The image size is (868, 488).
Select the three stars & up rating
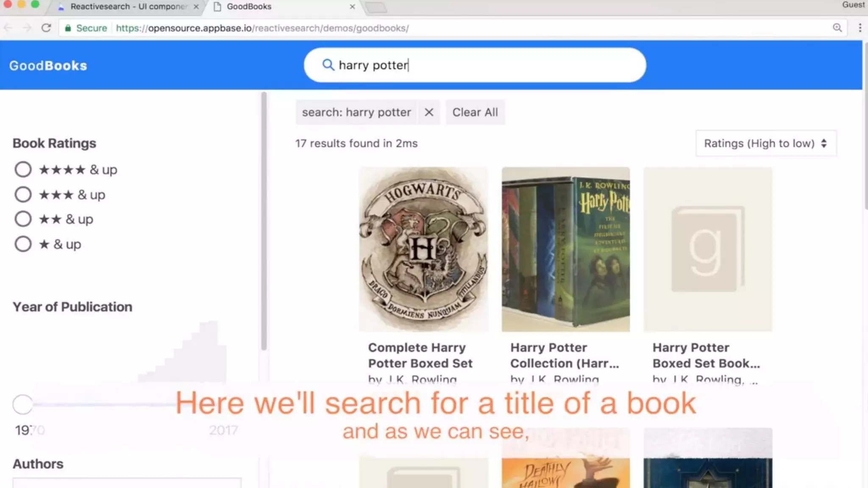point(23,194)
